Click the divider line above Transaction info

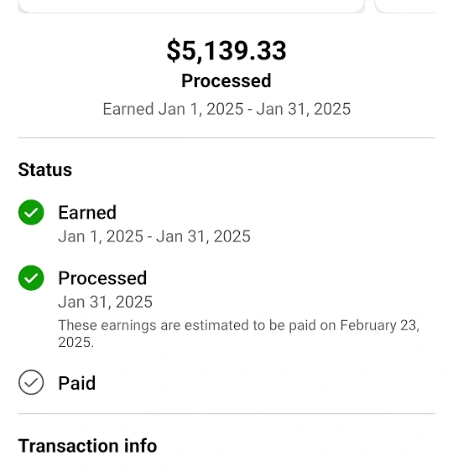pyautogui.click(x=226, y=413)
